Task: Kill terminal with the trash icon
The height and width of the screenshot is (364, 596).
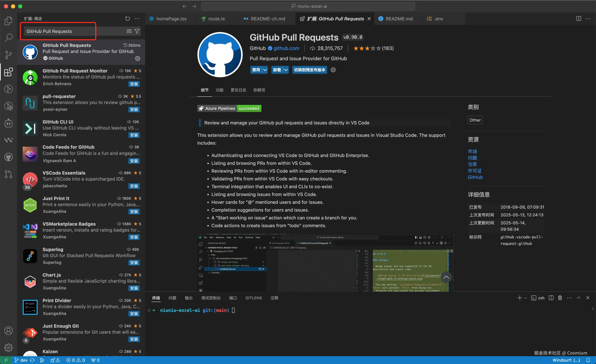Action: (560, 298)
